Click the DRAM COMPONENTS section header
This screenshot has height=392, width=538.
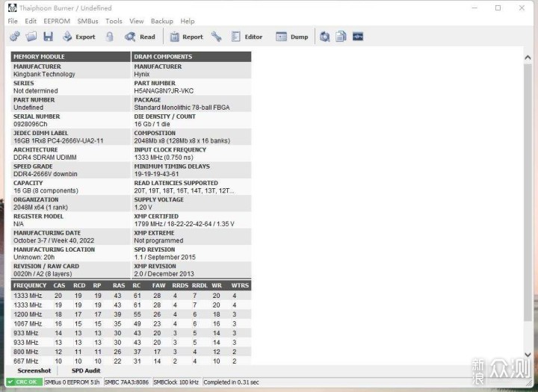191,57
